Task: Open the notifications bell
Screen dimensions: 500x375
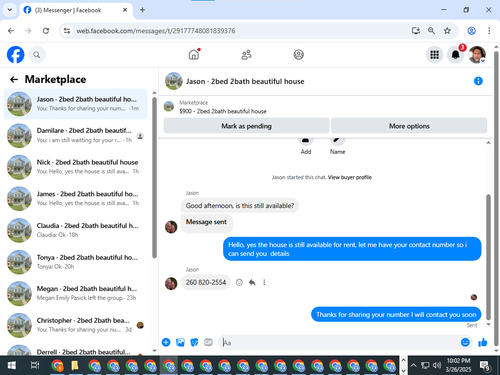Action: tap(456, 55)
